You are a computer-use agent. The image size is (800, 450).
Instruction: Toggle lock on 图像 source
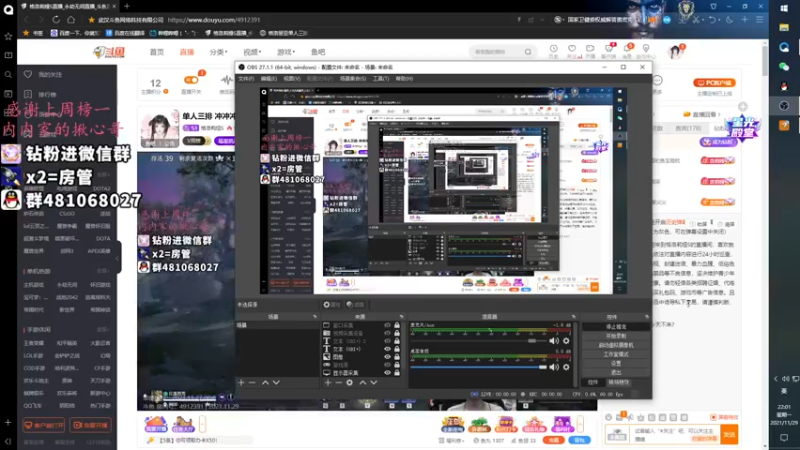[396, 357]
